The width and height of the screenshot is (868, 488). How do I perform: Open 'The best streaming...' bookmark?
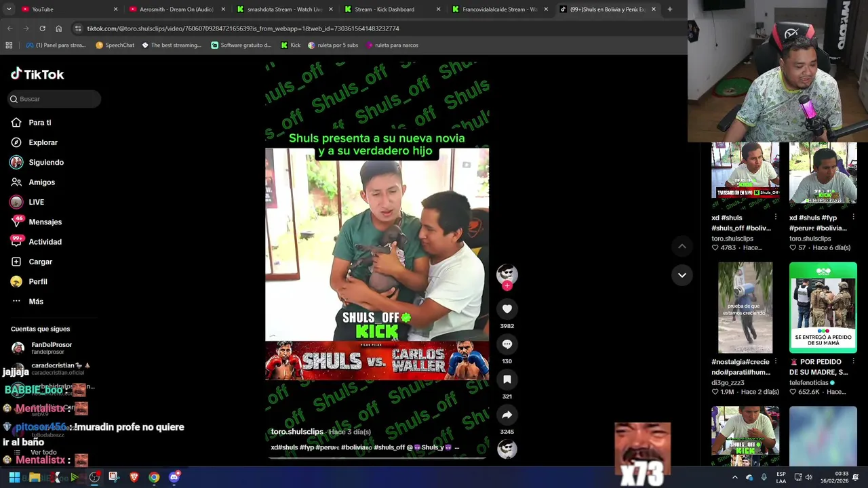pos(171,45)
